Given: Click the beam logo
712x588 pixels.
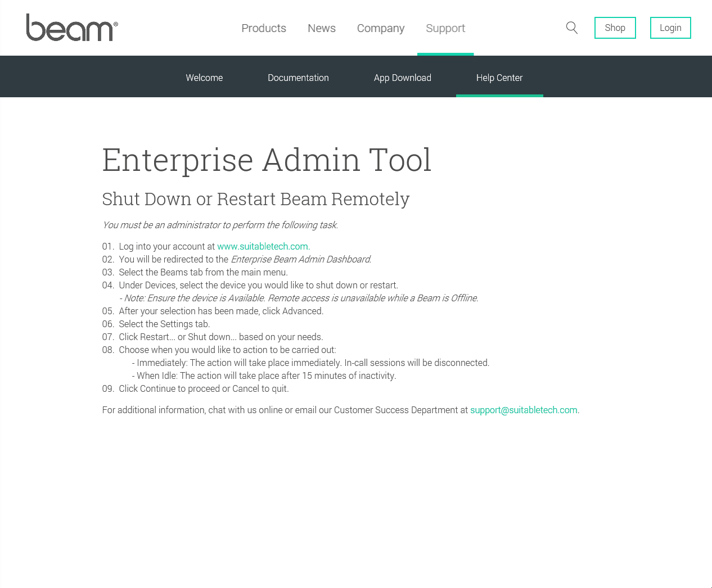Looking at the screenshot, I should coord(72,28).
